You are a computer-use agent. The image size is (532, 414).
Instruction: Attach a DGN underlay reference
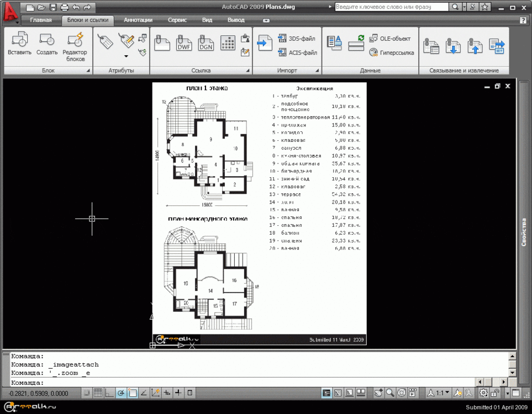[x=206, y=43]
